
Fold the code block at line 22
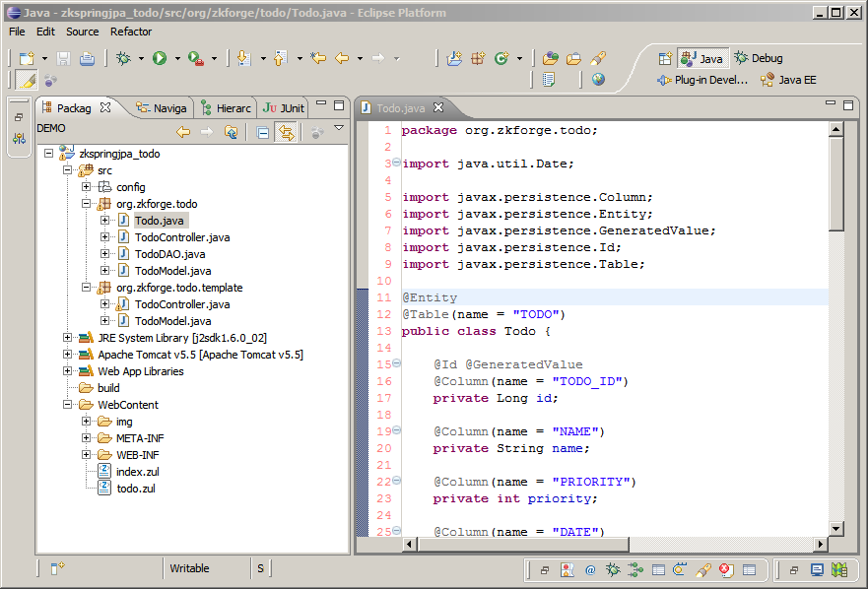(396, 481)
